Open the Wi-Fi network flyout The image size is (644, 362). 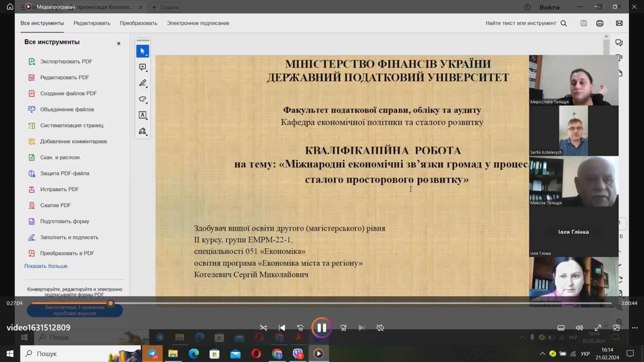coord(573,354)
